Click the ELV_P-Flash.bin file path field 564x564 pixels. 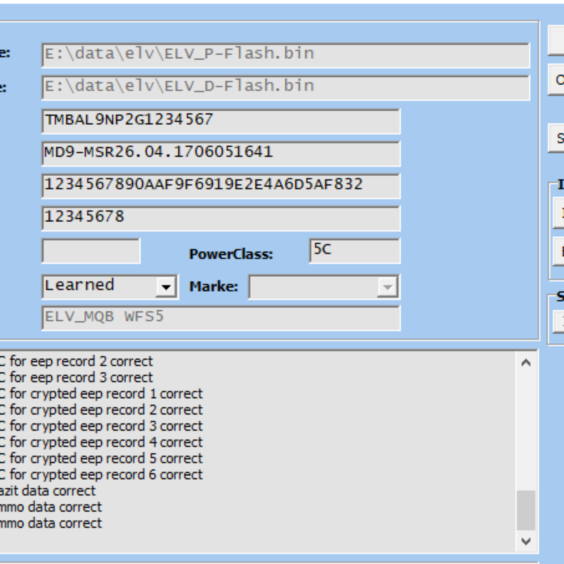click(x=286, y=55)
